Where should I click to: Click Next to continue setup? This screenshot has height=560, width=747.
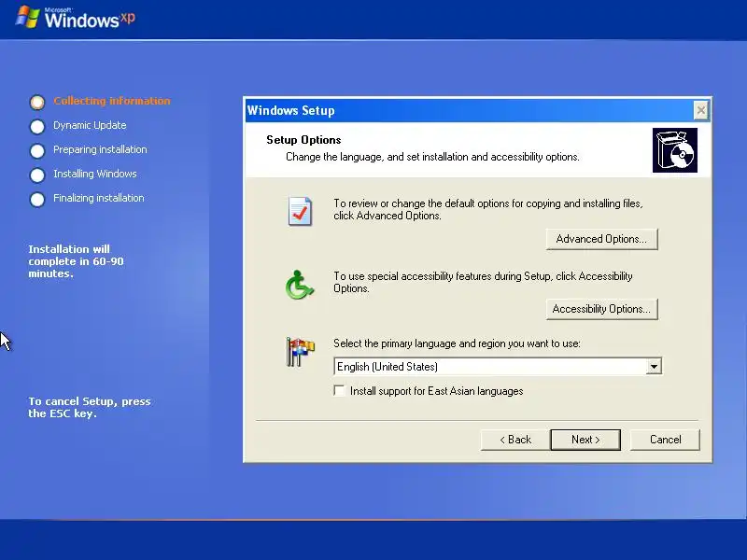585,440
